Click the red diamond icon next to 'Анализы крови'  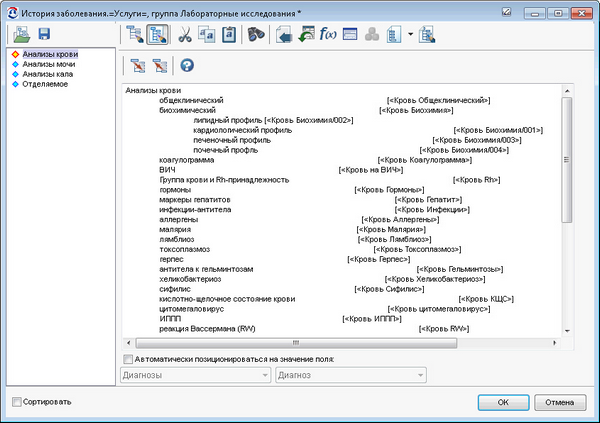(15, 54)
